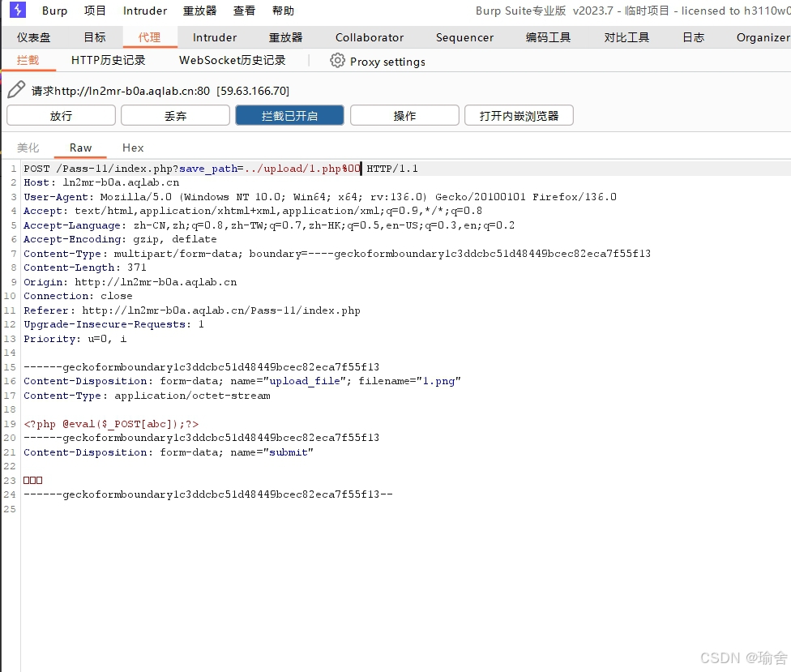Viewport: 791px width, 672px height.
Task: Open the 查看 menu
Action: coord(244,11)
